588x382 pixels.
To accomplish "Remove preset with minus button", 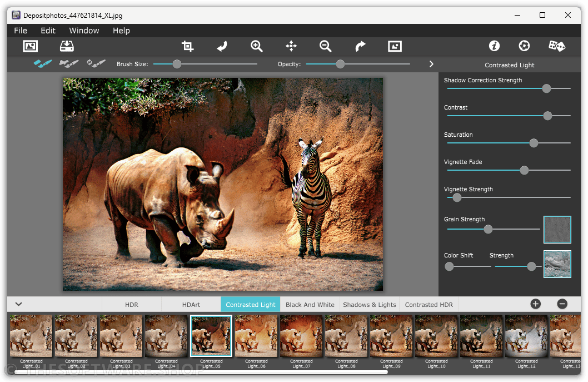I will pyautogui.click(x=562, y=304).
